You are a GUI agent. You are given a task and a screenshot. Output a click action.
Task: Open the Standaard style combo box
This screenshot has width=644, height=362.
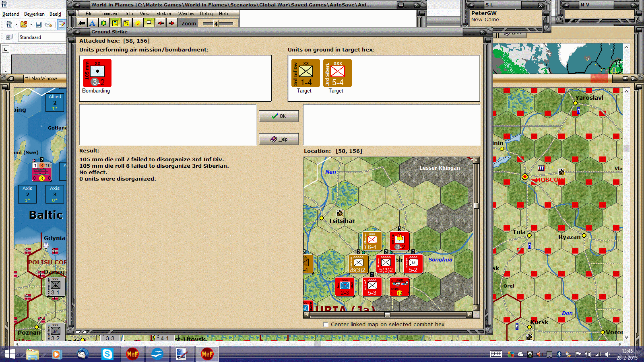coord(42,37)
